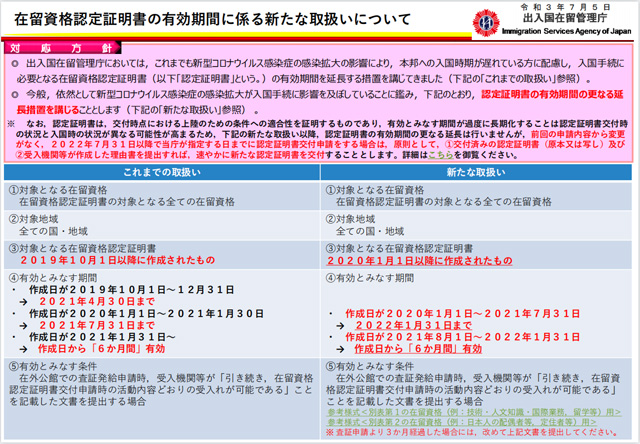Click ①対象となる在留資格 heading in left column
The height and width of the screenshot is (444, 640).
pos(58,190)
